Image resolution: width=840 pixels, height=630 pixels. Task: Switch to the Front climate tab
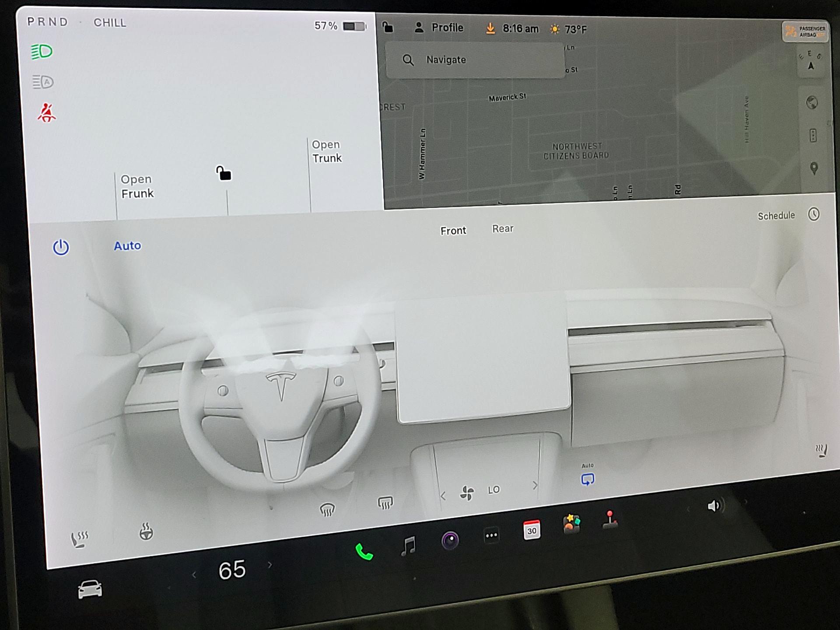(453, 231)
